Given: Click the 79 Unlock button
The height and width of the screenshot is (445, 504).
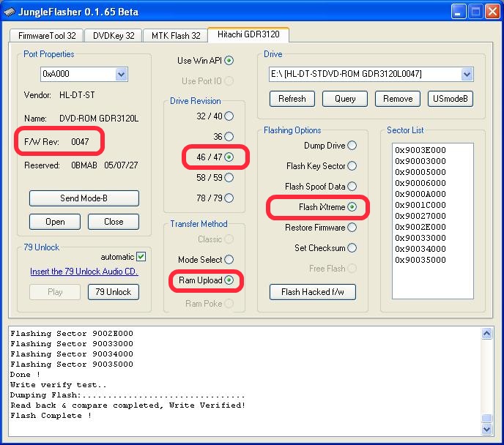Looking at the screenshot, I should 114,292.
